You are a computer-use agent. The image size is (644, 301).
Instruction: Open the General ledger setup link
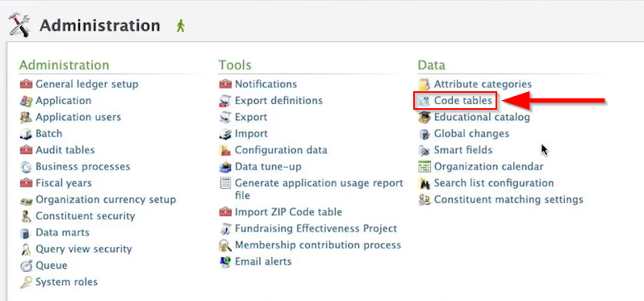pyautogui.click(x=86, y=84)
